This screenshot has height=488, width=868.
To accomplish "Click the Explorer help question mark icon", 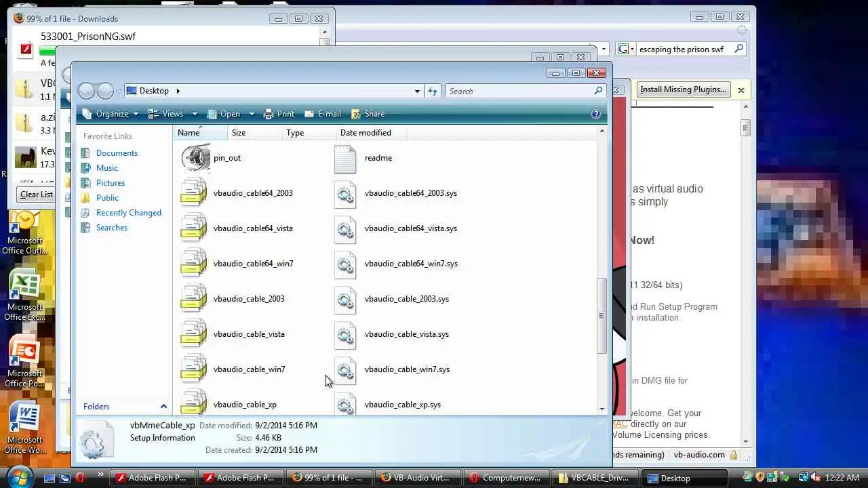I will [x=596, y=114].
